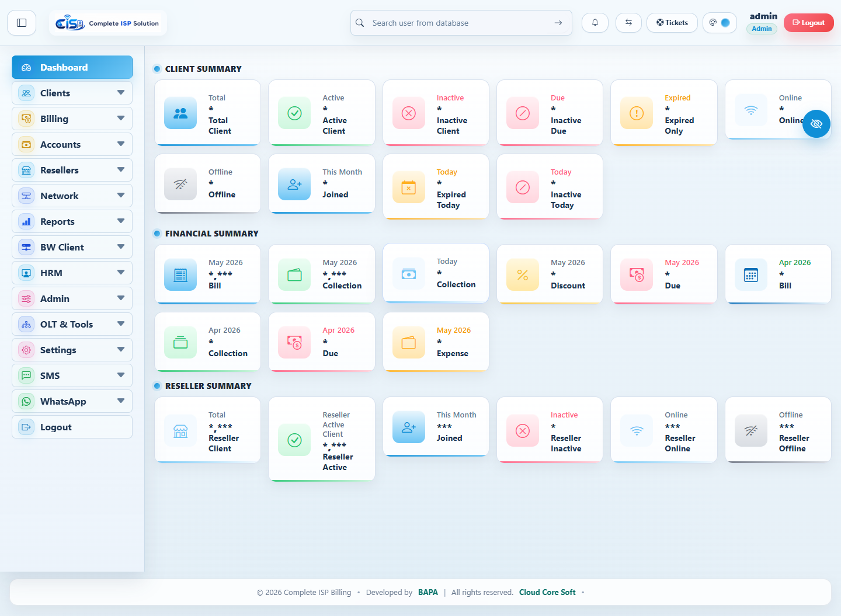
Task: Expand the Reports menu arrow
Action: (x=121, y=221)
